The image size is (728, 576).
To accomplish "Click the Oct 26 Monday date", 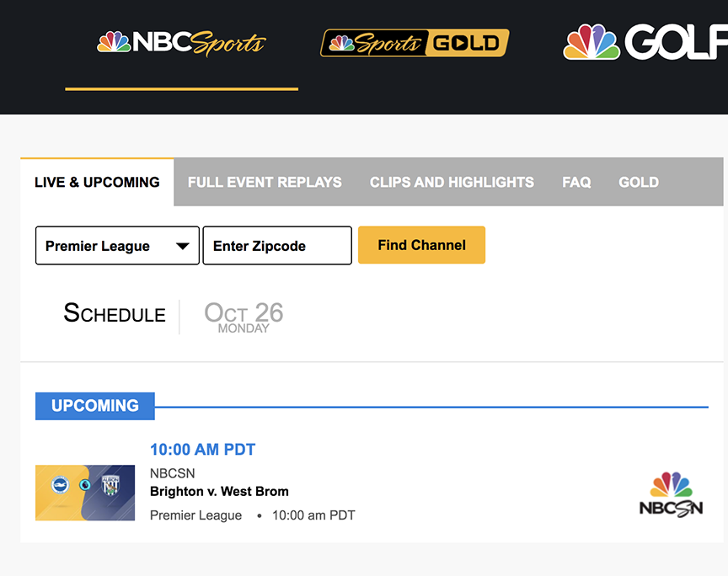I will pyautogui.click(x=244, y=317).
